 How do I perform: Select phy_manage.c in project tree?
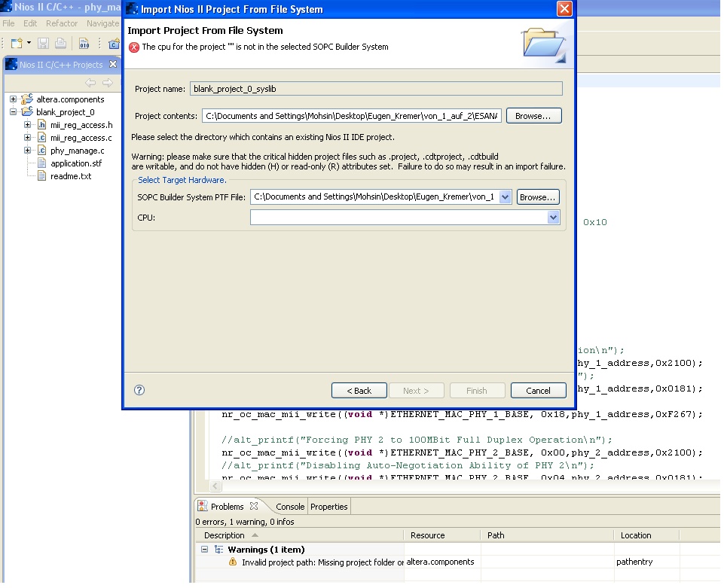tap(77, 151)
